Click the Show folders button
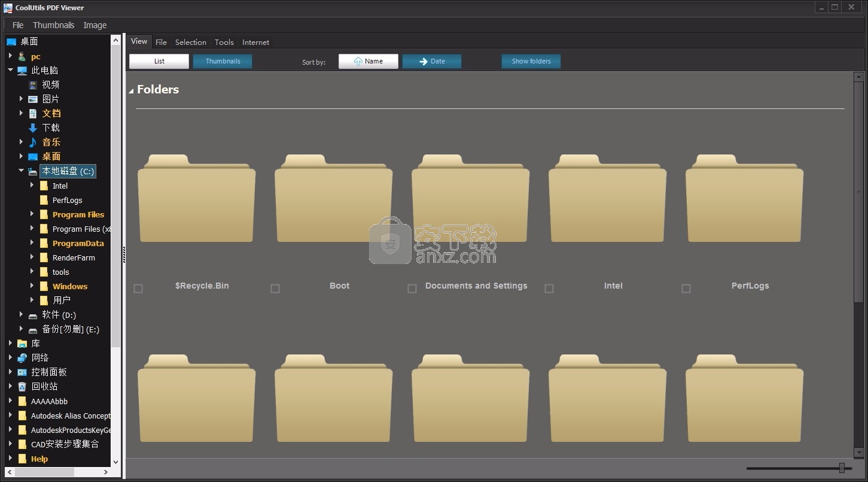868x482 pixels. pyautogui.click(x=531, y=61)
